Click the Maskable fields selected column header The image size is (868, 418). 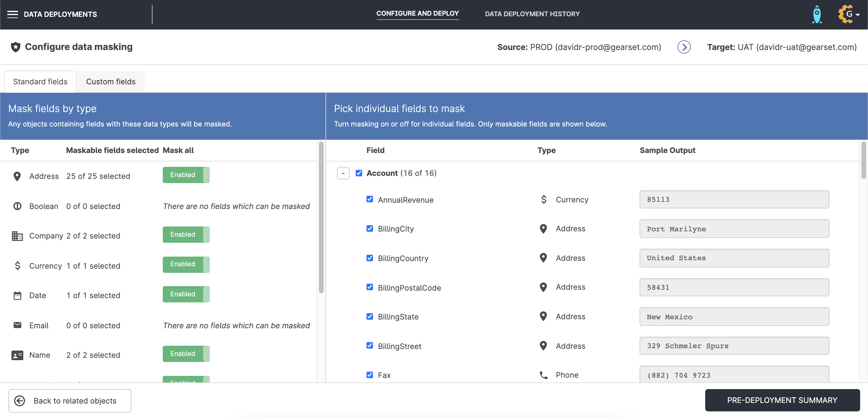(x=112, y=150)
